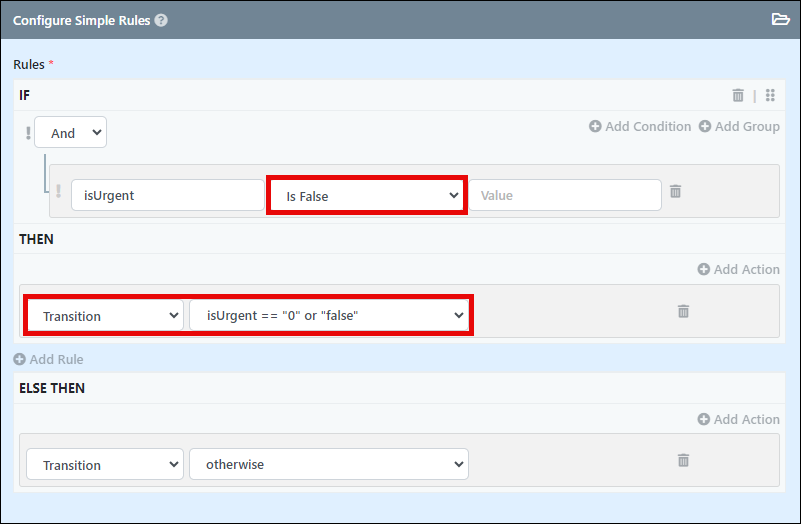
Task: Click the help question mark icon
Action: (x=161, y=20)
